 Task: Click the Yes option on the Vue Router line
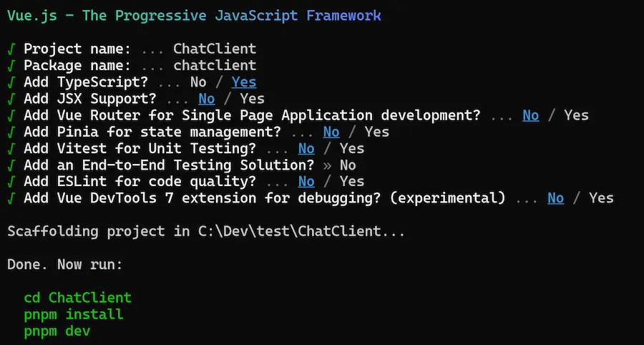click(576, 115)
